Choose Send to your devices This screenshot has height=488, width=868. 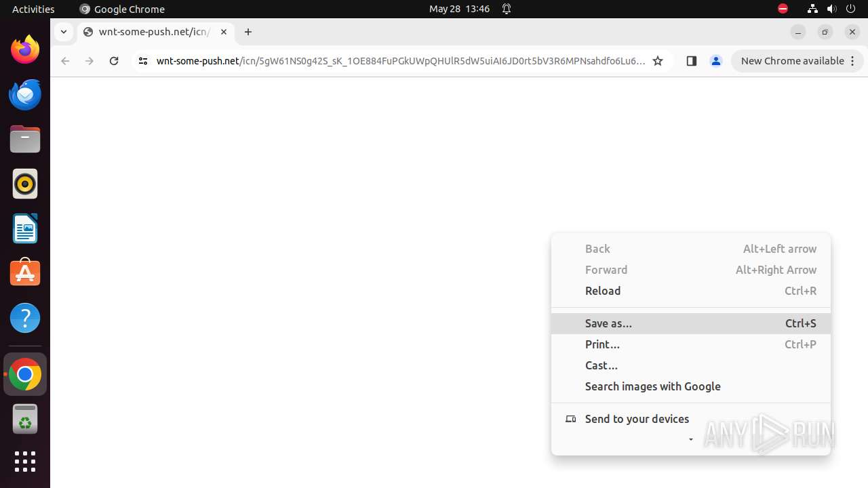[x=691, y=419]
